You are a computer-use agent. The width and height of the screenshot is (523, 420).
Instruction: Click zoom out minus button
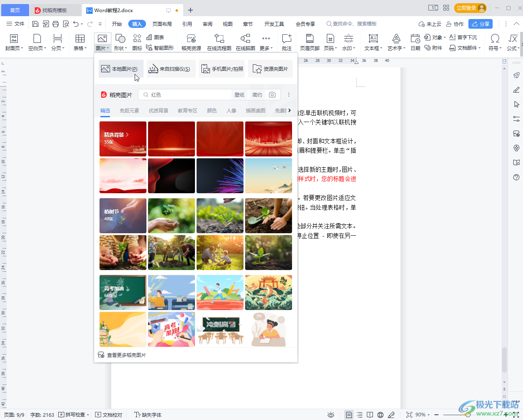[x=436, y=415]
